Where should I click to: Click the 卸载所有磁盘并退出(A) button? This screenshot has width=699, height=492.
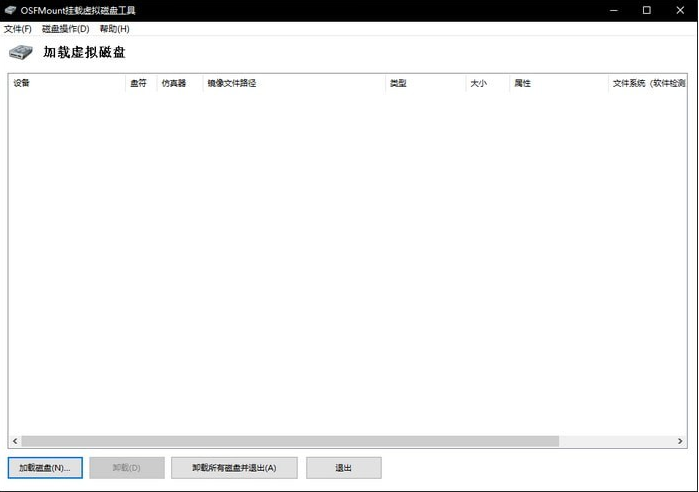(234, 468)
